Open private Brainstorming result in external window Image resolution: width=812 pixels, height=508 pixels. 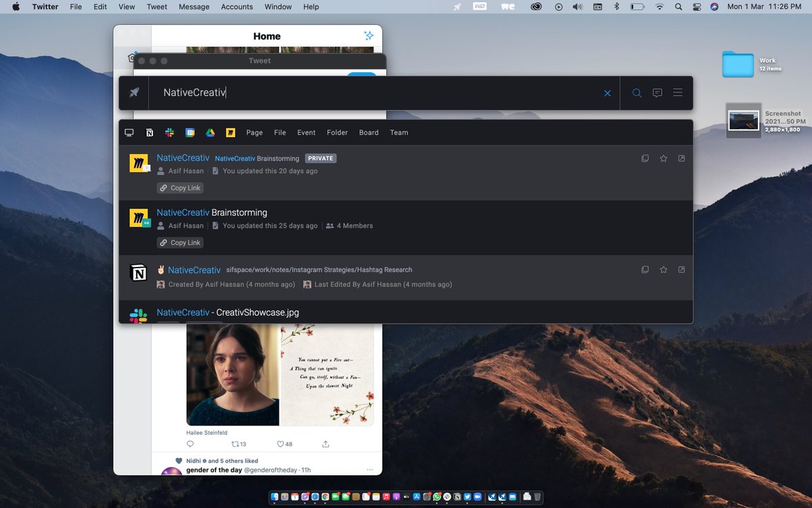(x=681, y=158)
